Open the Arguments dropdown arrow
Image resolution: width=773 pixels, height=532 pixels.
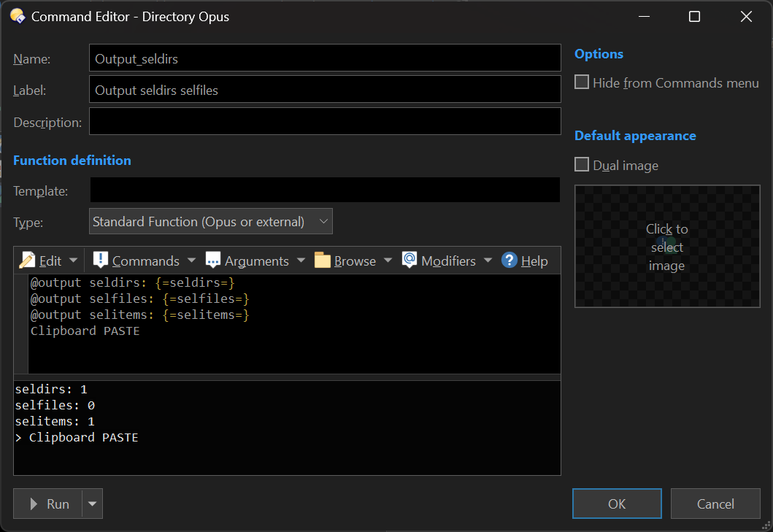tap(301, 261)
